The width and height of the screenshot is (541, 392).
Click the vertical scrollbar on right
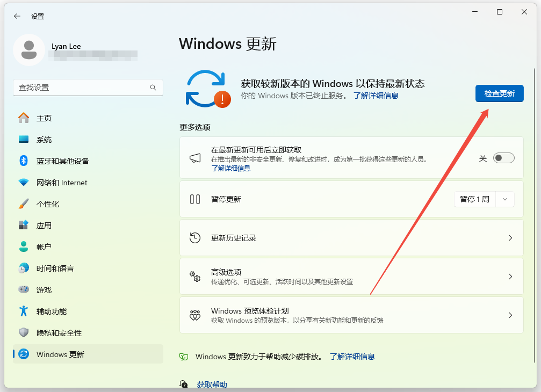tap(535, 215)
